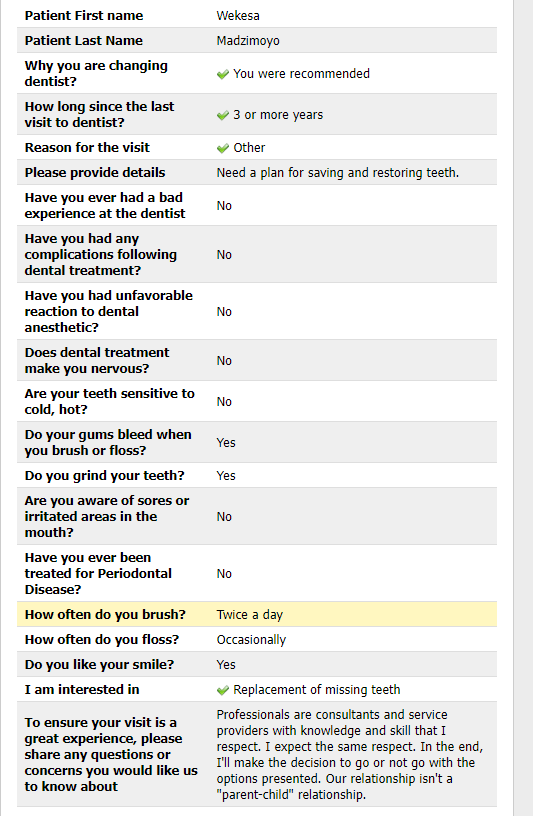Click the Yes answer for gums bleeding
Viewport: 533px width, 816px height.
[226, 443]
